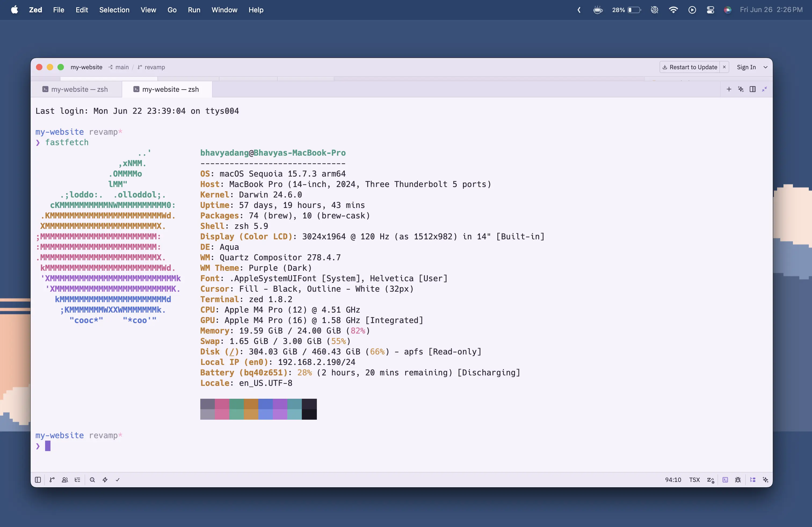Open the debugger bug icon
This screenshot has width=812, height=527.
(738, 480)
